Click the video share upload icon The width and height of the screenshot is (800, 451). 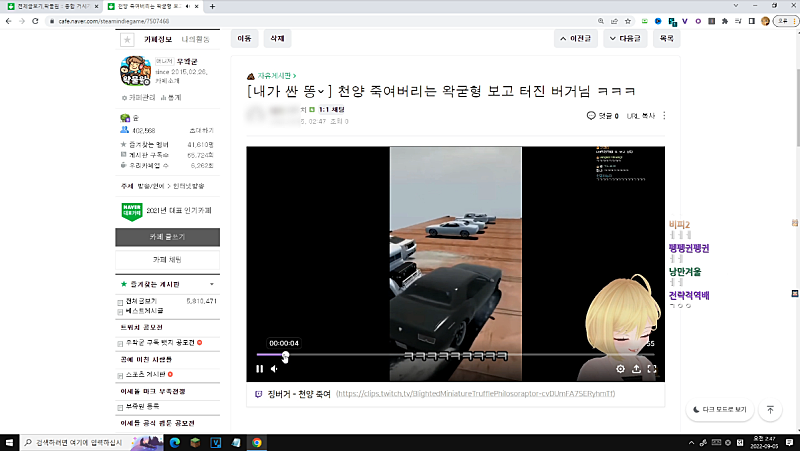point(636,368)
